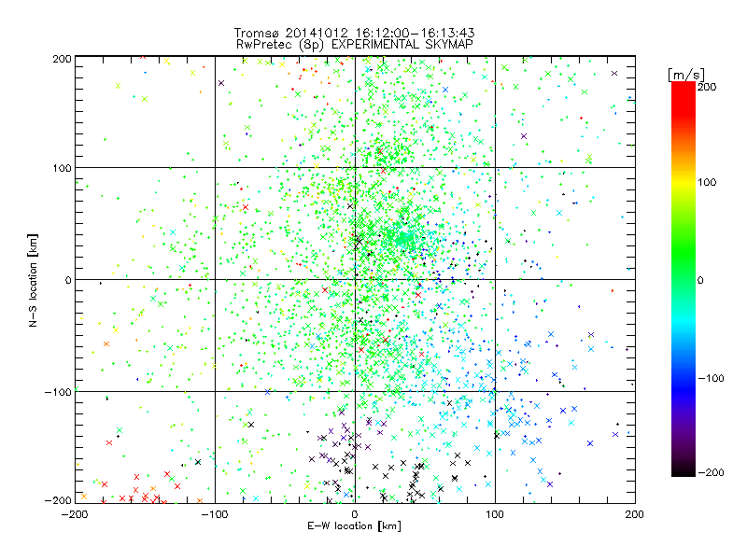747x560 pixels.
Task: Click the colorbar tick label '0'
Action: point(700,280)
